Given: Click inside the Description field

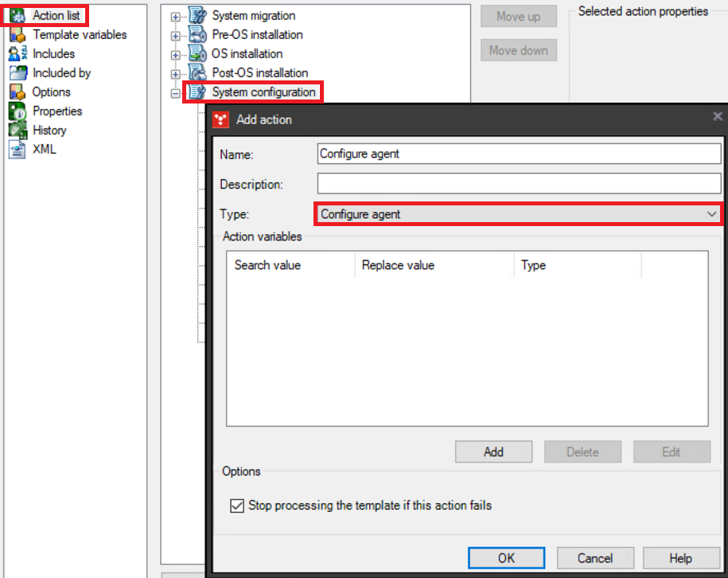Looking at the screenshot, I should (517, 184).
